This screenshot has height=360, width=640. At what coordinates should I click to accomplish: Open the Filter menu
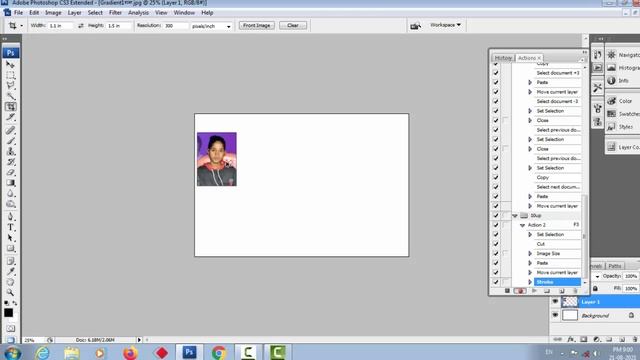pyautogui.click(x=115, y=13)
